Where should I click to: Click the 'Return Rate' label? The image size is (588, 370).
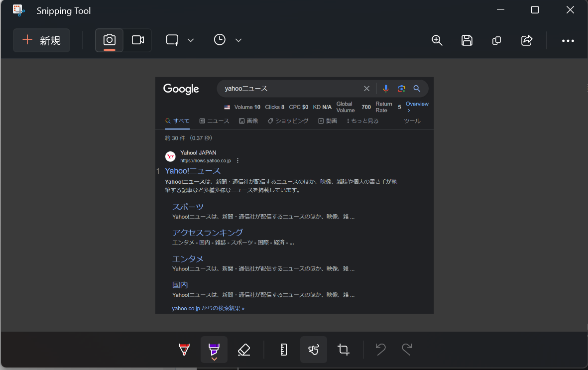click(384, 107)
